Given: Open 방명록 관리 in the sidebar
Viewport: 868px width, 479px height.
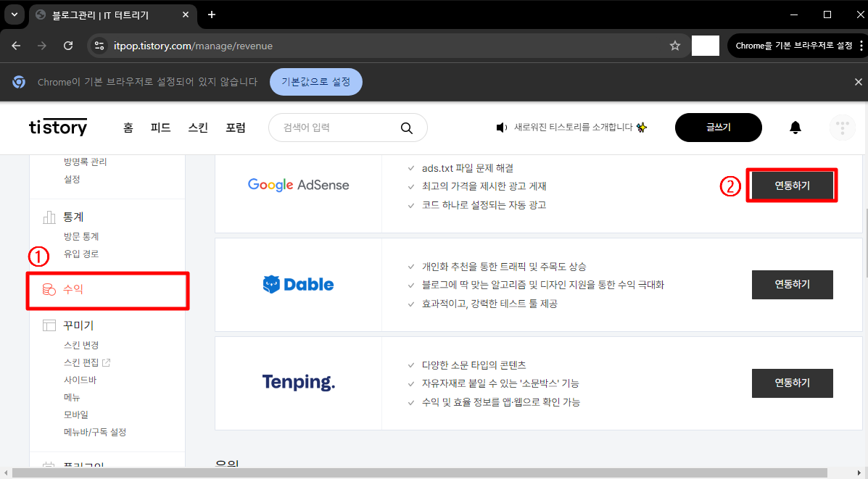Looking at the screenshot, I should [x=86, y=162].
